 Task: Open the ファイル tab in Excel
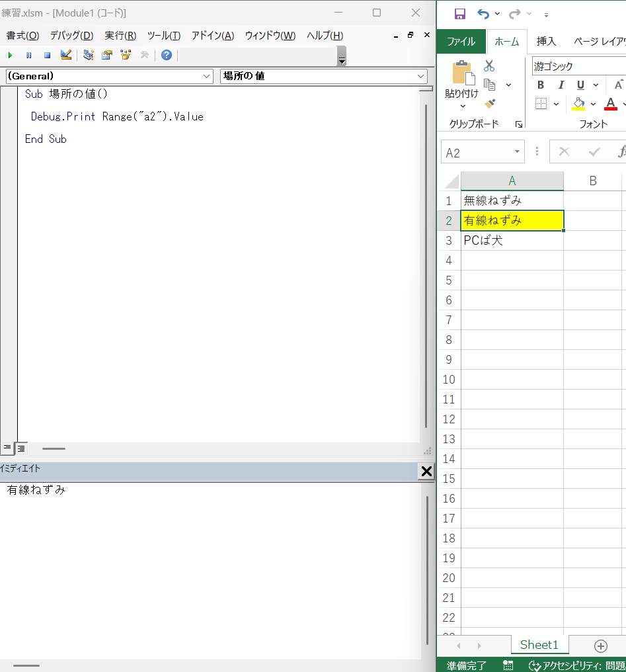point(461,41)
